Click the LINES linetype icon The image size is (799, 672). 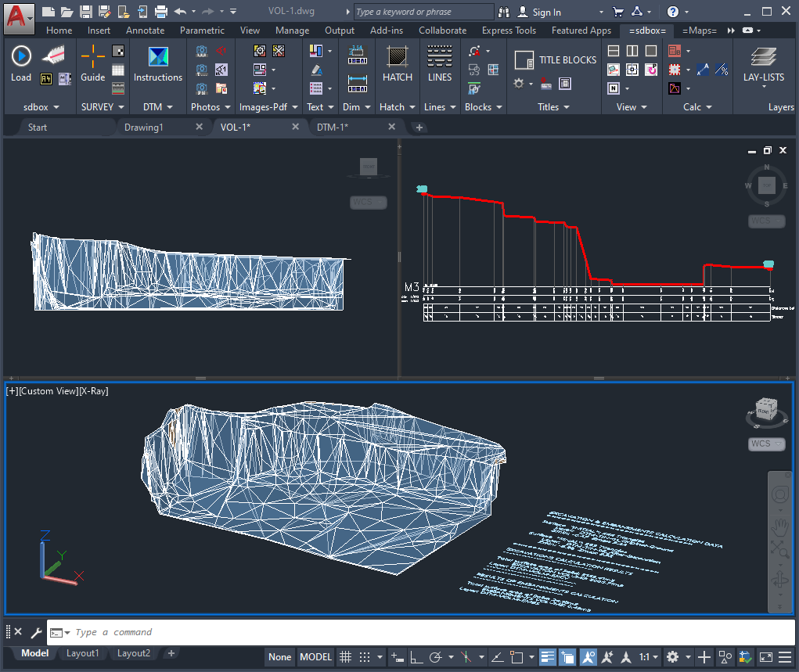[x=439, y=56]
